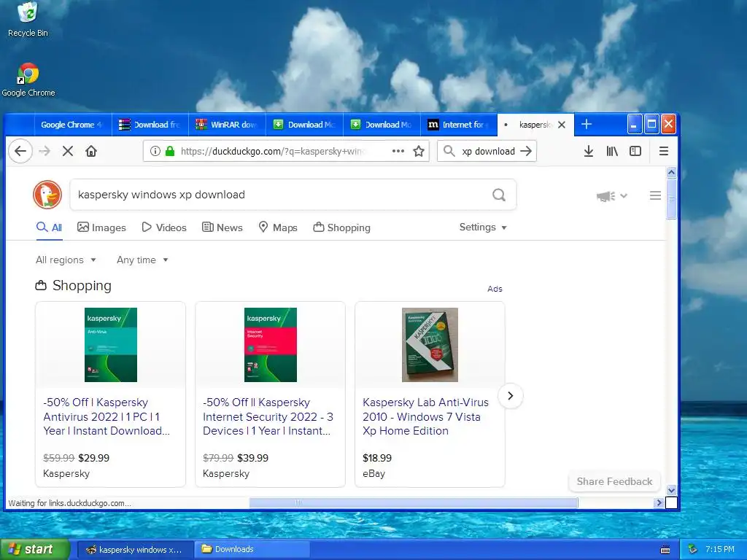Toggle the sidebar view icon

(635, 152)
